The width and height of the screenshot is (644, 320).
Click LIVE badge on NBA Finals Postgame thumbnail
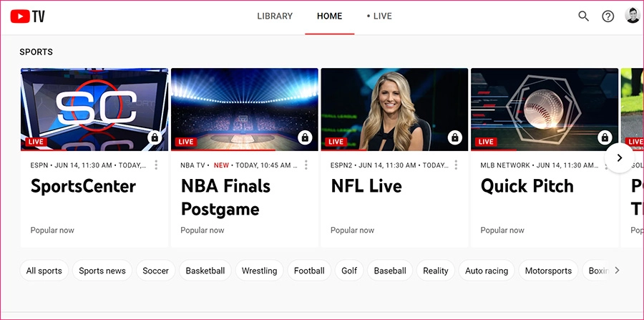coord(185,142)
